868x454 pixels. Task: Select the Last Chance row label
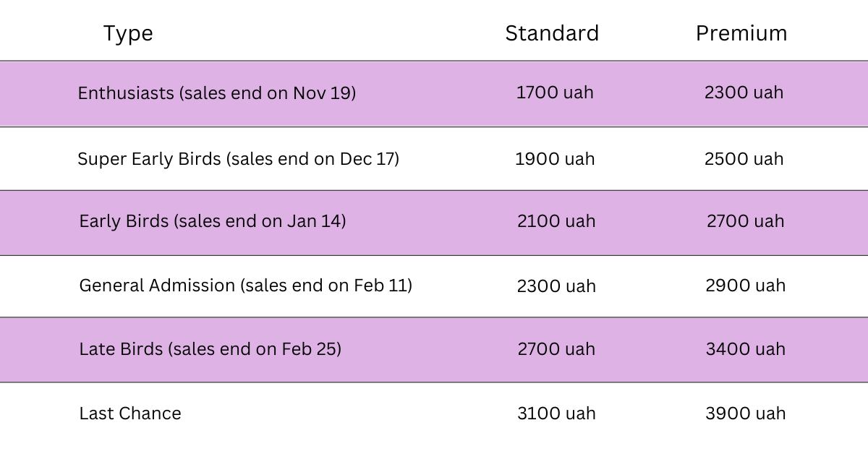click(x=130, y=414)
